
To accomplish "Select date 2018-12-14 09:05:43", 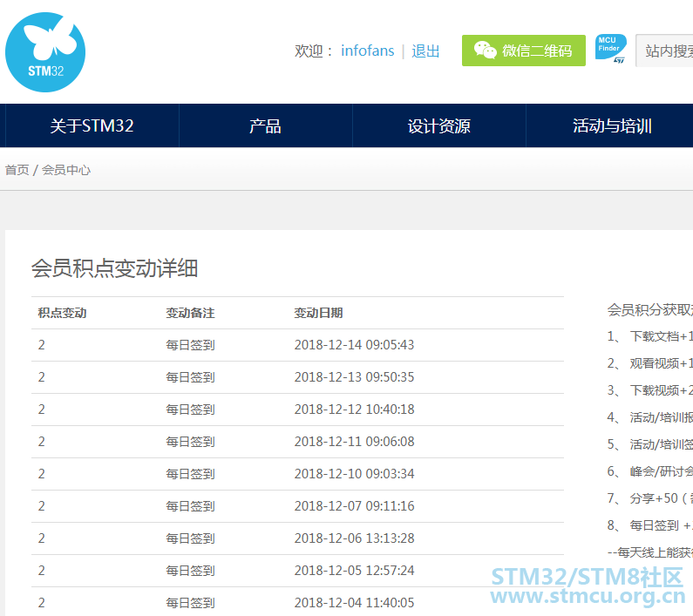I will click(354, 345).
